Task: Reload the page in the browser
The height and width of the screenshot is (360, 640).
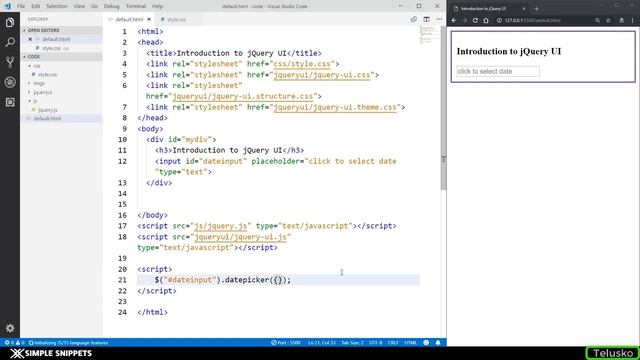Action: point(475,20)
